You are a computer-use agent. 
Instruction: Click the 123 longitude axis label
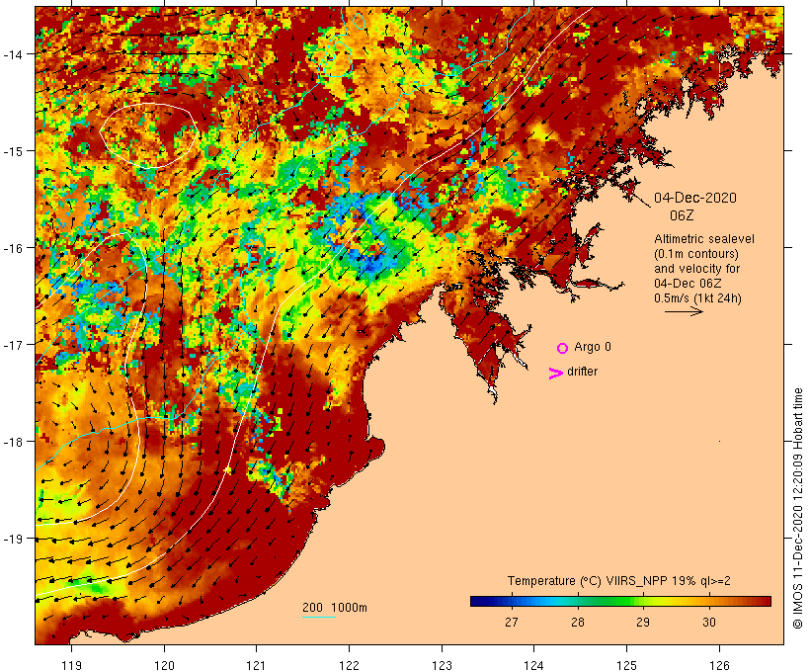click(x=442, y=665)
